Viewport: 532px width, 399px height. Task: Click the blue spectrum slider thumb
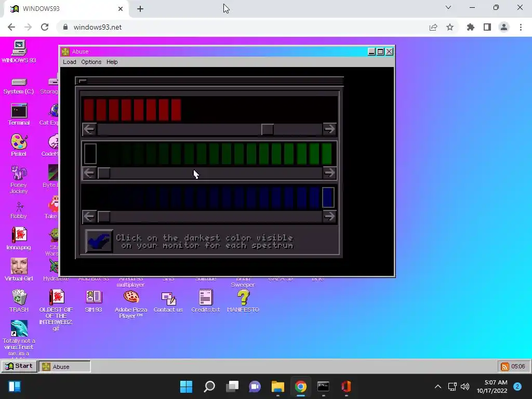104,217
